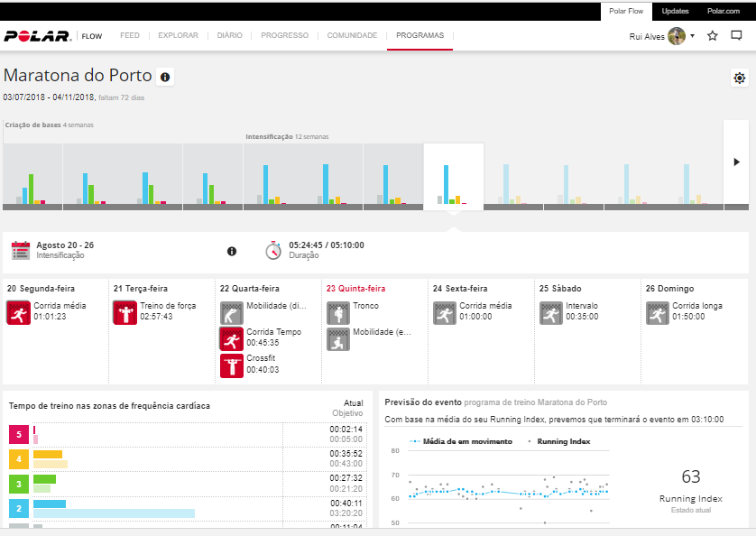Open Treino de força 02:57:43 entry
756x536 pixels.
(168, 311)
